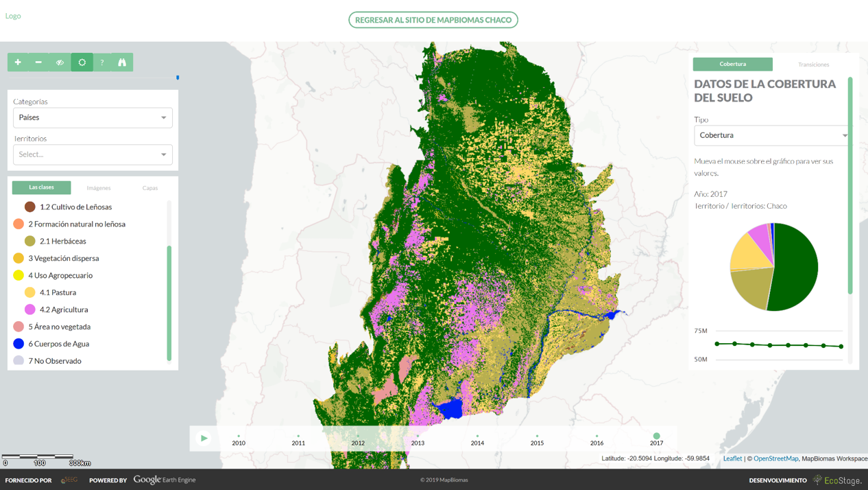Click the EcoStage logo in footer
Image resolution: width=868 pixels, height=490 pixels.
(x=837, y=480)
